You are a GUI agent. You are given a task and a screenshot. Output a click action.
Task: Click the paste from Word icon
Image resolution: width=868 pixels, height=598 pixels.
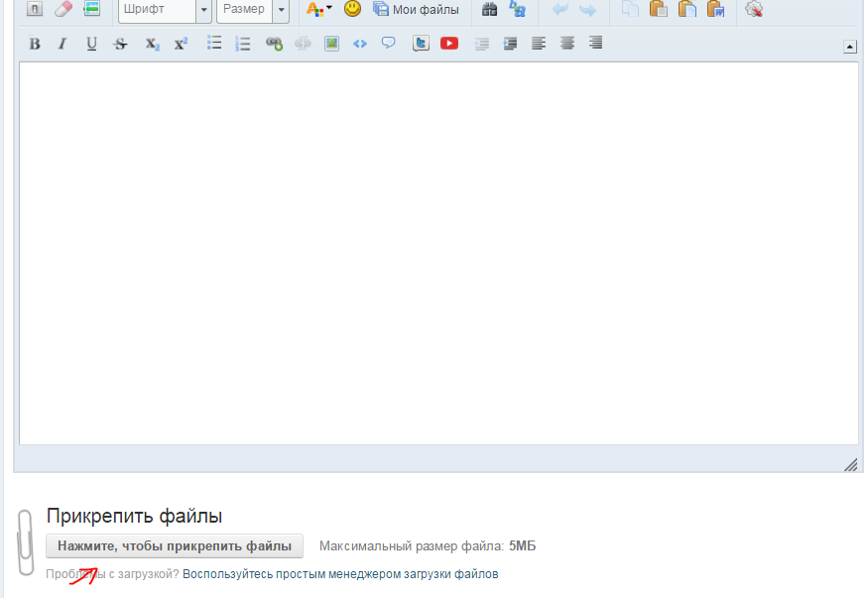(x=716, y=9)
